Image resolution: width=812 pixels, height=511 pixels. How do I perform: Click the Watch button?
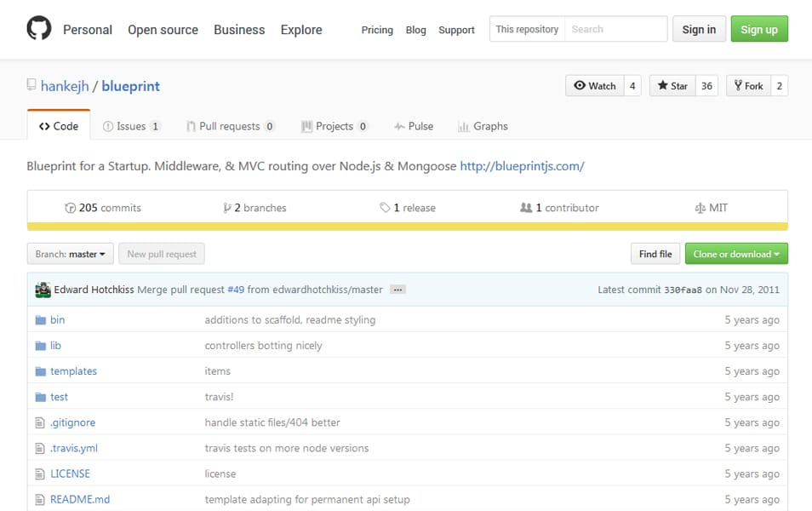[x=595, y=86]
